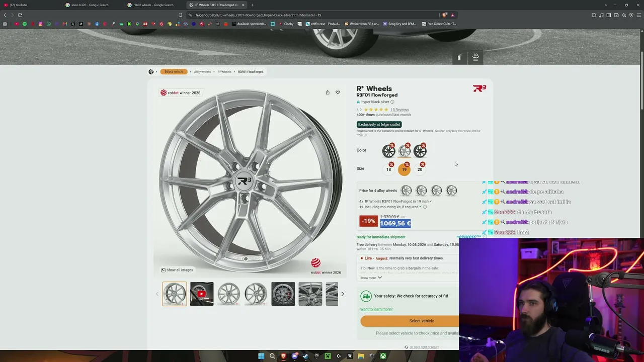Click the browser back arrow
644x362 pixels.
pyautogui.click(x=5, y=15)
